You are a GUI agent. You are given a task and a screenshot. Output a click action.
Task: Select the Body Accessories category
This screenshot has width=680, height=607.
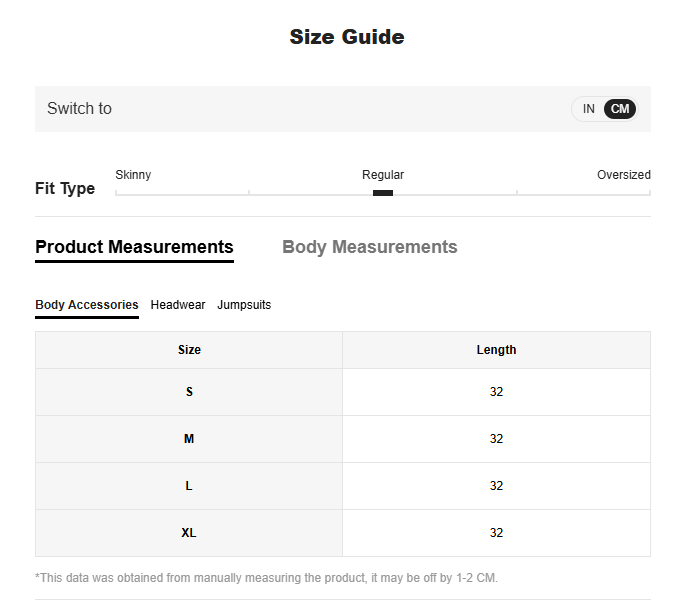coord(87,305)
